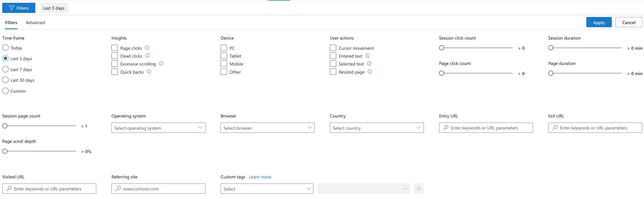
Task: Click info icon next to Rage clicks
Action: point(147,48)
